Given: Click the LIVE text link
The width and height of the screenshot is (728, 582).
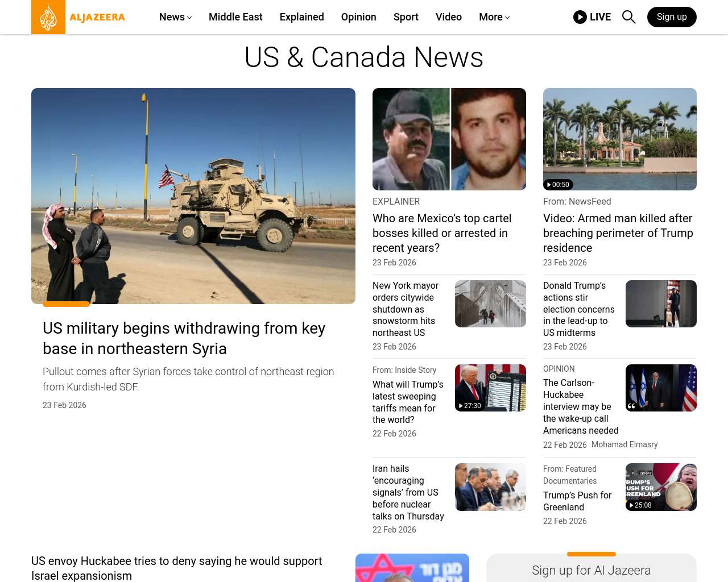Looking at the screenshot, I should click(600, 17).
